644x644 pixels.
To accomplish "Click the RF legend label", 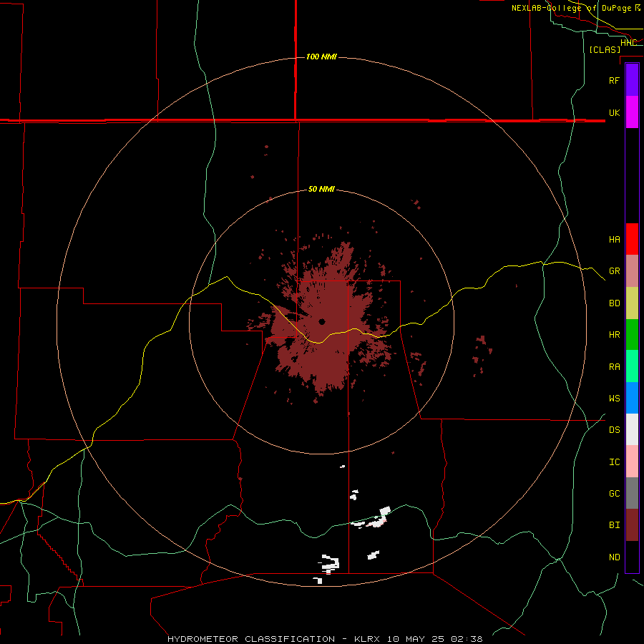I will [x=614, y=80].
